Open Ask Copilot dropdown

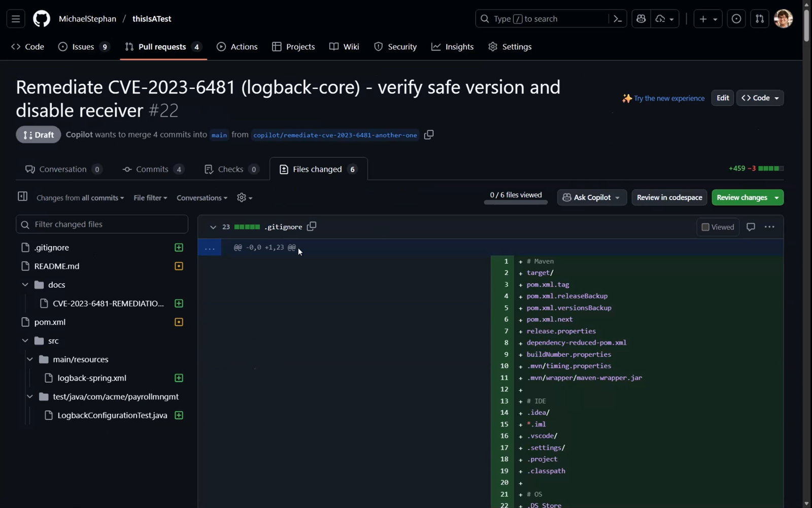[x=592, y=197]
